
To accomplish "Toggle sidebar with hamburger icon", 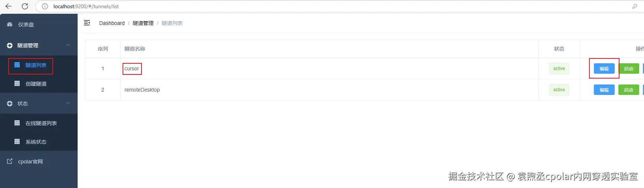I will (x=87, y=23).
